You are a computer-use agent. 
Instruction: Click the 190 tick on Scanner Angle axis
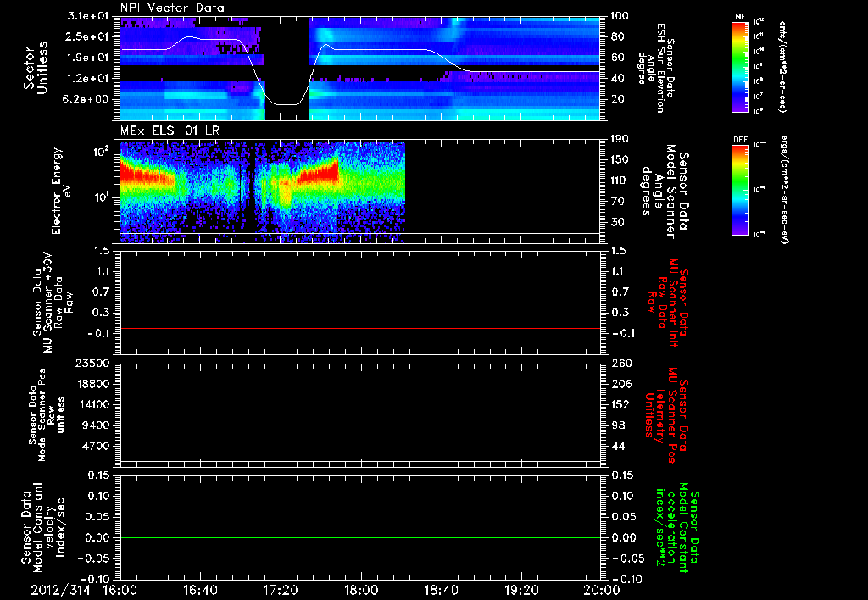[620, 139]
